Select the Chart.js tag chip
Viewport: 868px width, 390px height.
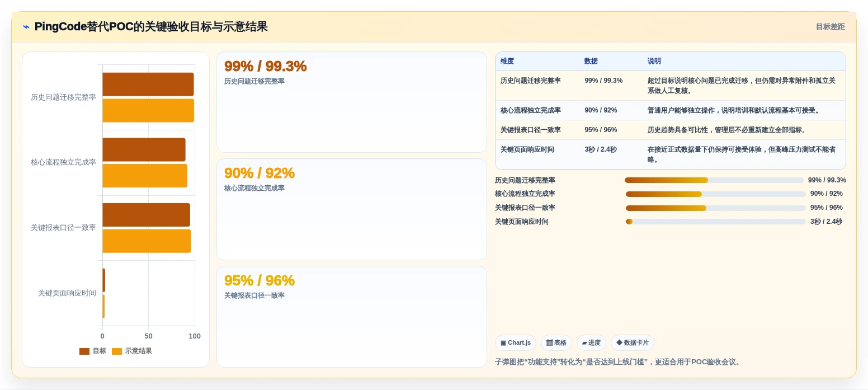click(x=516, y=343)
